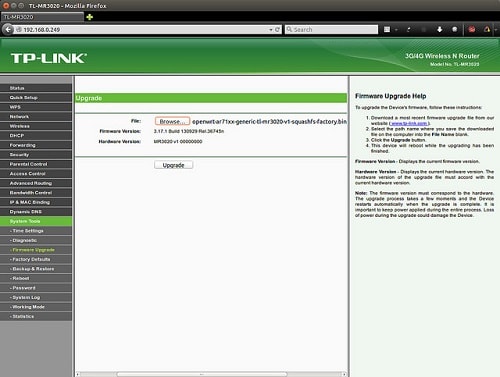Open a new tab with plus icon

pyautogui.click(x=89, y=17)
